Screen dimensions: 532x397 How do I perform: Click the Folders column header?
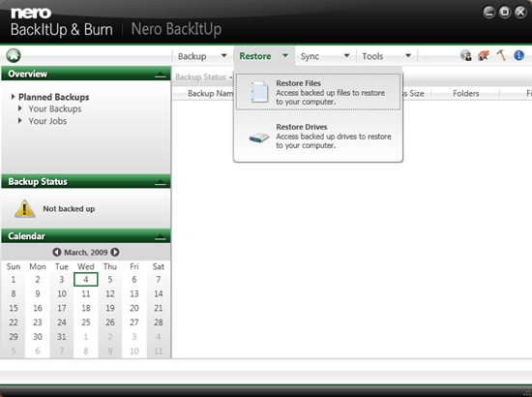pyautogui.click(x=466, y=93)
